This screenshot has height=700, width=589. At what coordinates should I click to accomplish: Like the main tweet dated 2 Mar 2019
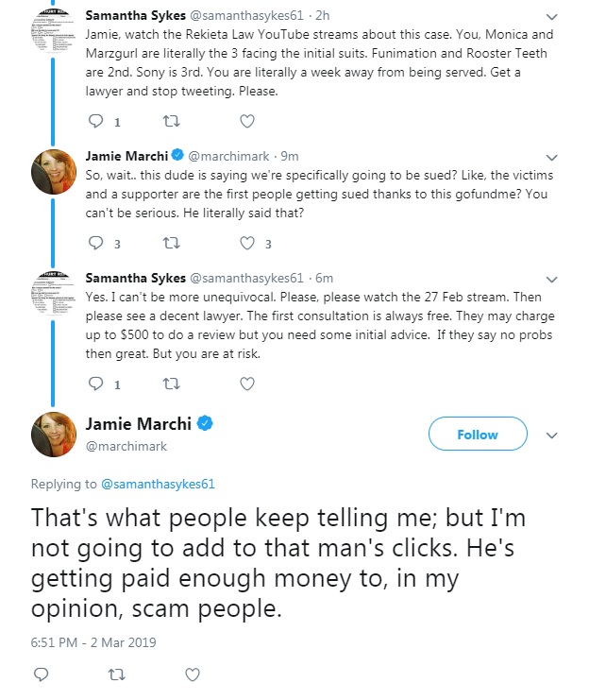pyautogui.click(x=193, y=674)
